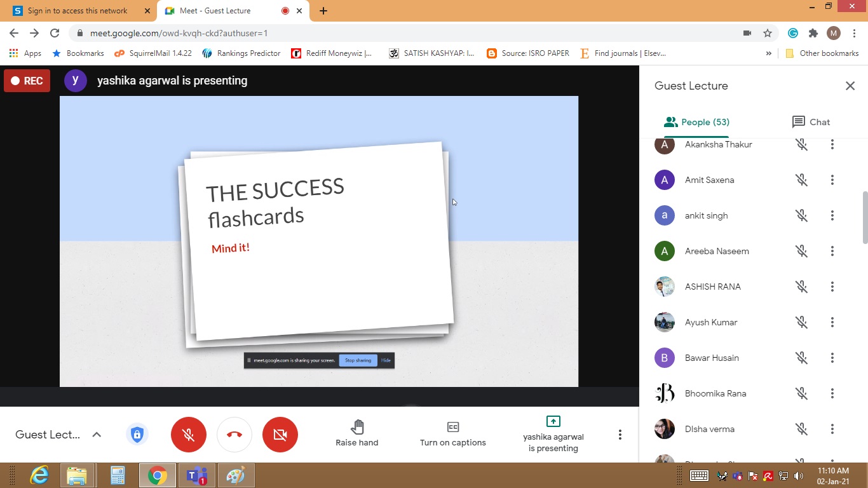Open Microsoft Teams from the taskbar
The height and width of the screenshot is (488, 868).
(196, 475)
